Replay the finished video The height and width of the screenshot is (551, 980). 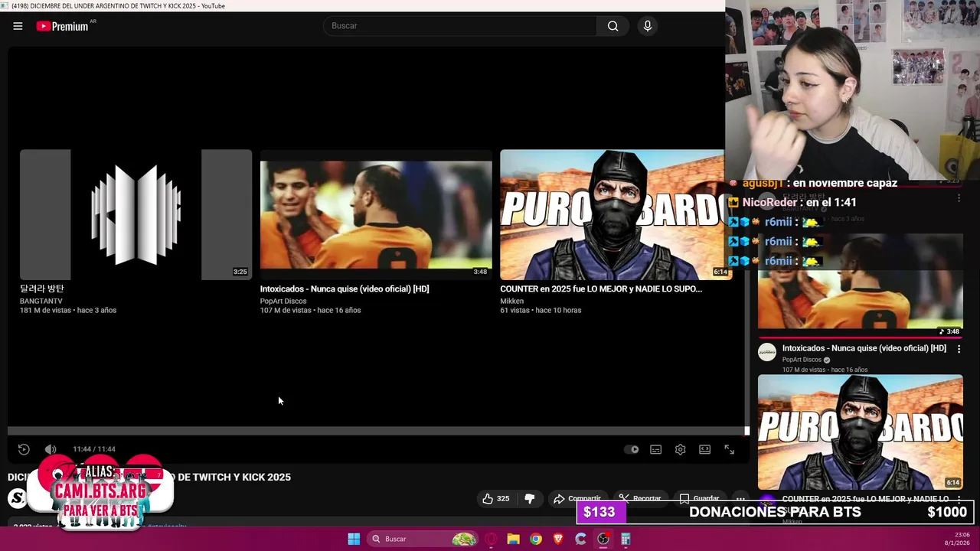pos(24,449)
